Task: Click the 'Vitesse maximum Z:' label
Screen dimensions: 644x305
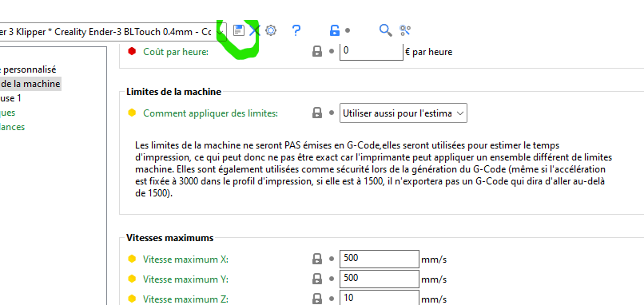Action: coord(185,299)
